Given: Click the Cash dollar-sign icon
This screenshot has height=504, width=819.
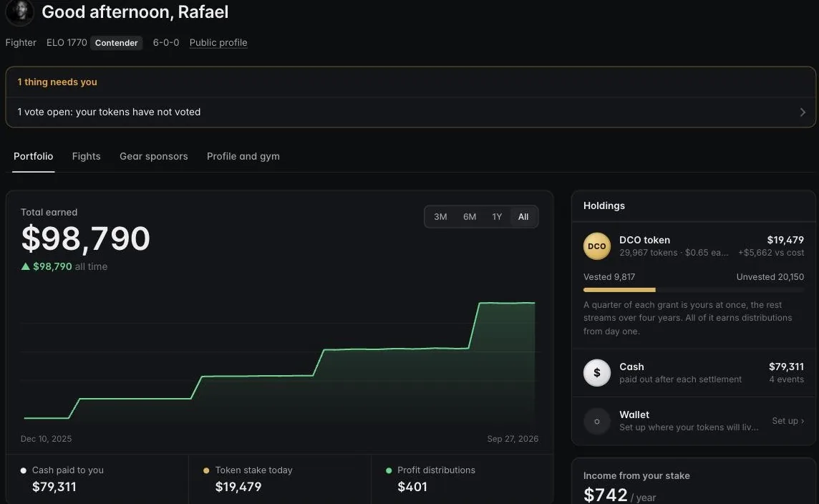Looking at the screenshot, I should pyautogui.click(x=596, y=373).
